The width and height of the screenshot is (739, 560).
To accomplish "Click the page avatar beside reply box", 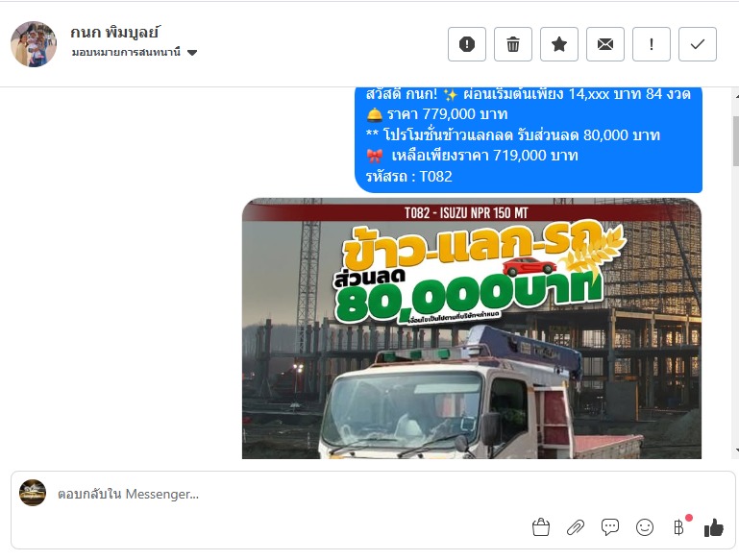I will click(33, 493).
